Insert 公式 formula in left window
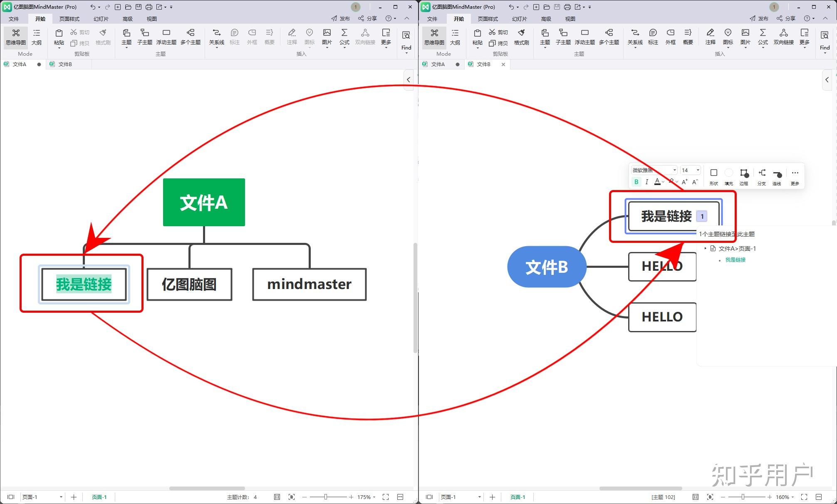 tap(344, 36)
